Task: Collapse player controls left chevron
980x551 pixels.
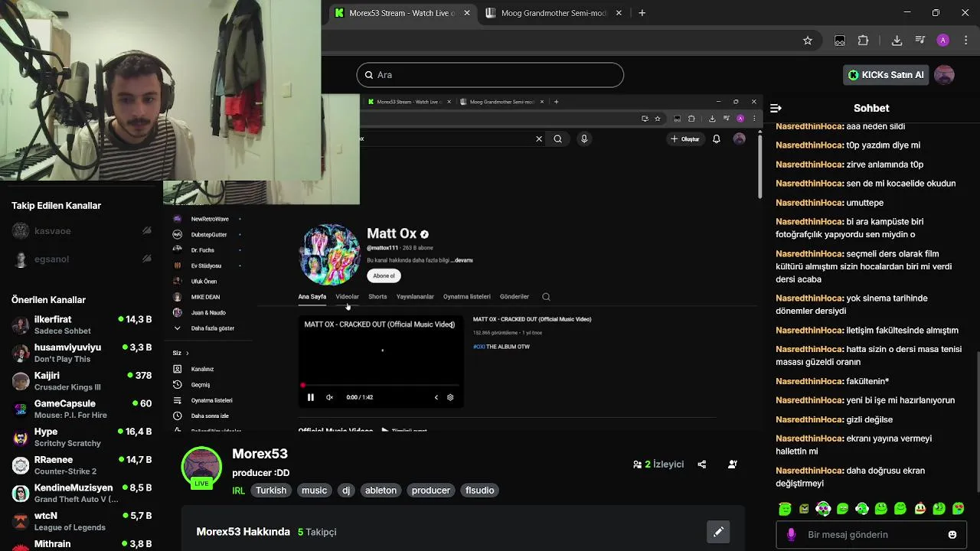Action: point(436,397)
